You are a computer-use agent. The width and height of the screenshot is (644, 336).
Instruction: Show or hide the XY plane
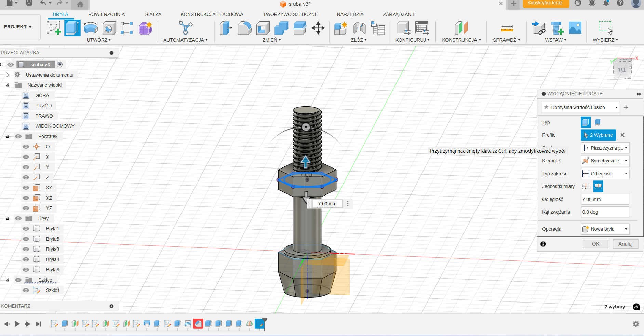pos(26,188)
